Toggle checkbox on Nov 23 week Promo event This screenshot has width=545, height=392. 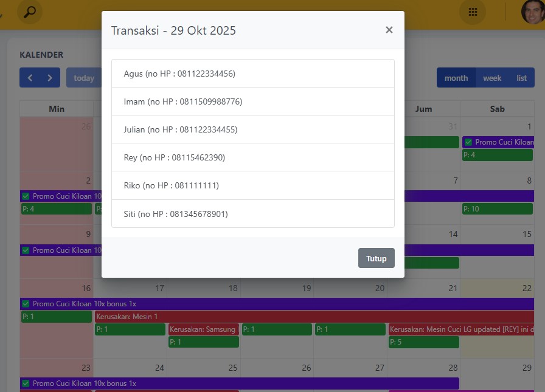[26, 383]
